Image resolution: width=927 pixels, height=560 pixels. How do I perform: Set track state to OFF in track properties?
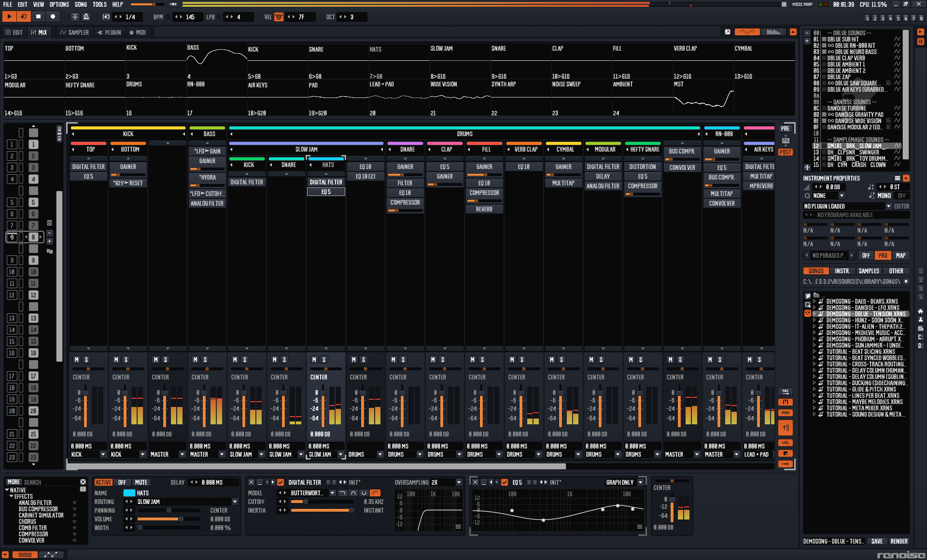pos(122,482)
